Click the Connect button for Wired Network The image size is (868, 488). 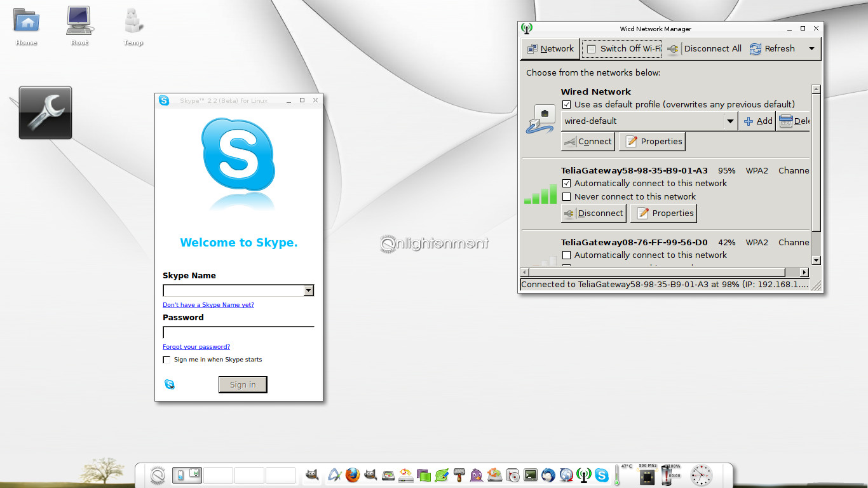588,141
